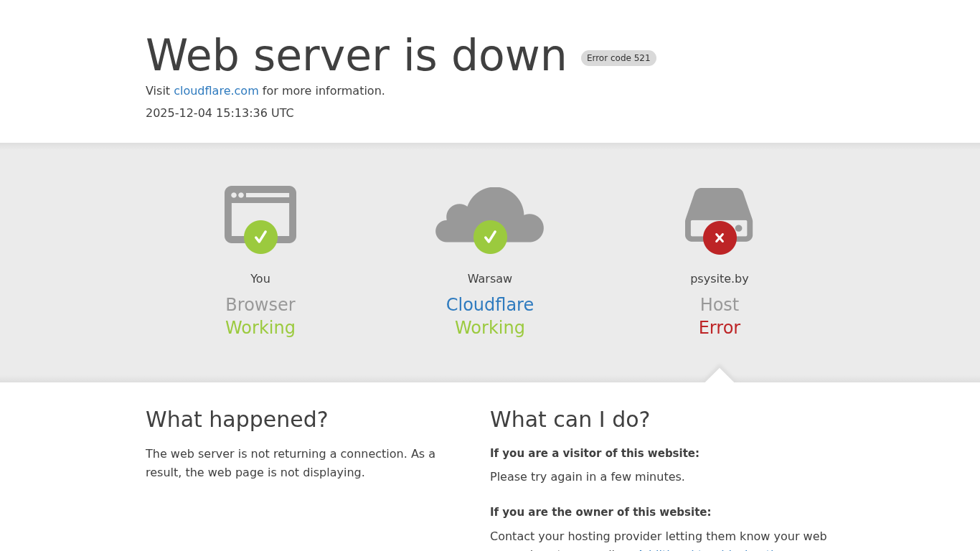Click the Error code 521 badge

point(618,58)
